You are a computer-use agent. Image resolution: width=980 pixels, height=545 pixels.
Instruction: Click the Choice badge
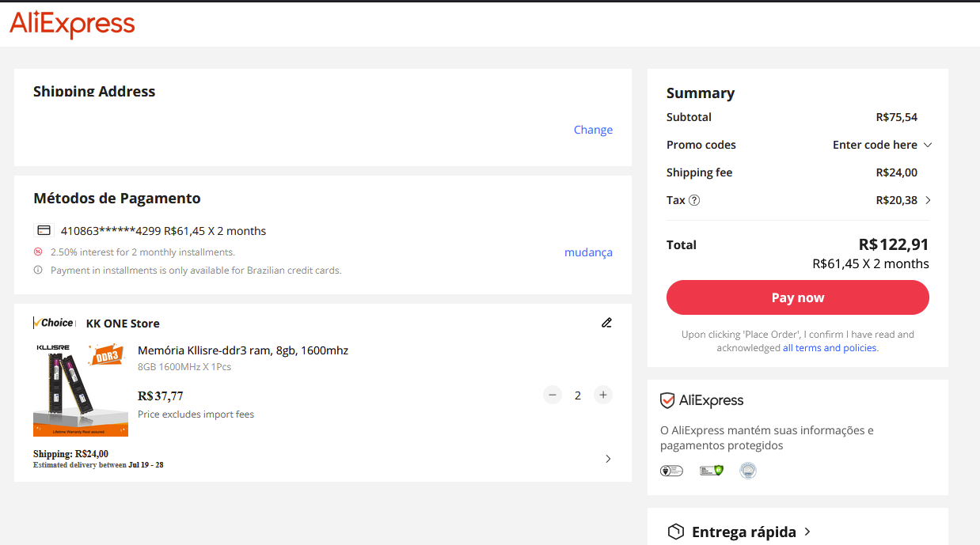(55, 323)
